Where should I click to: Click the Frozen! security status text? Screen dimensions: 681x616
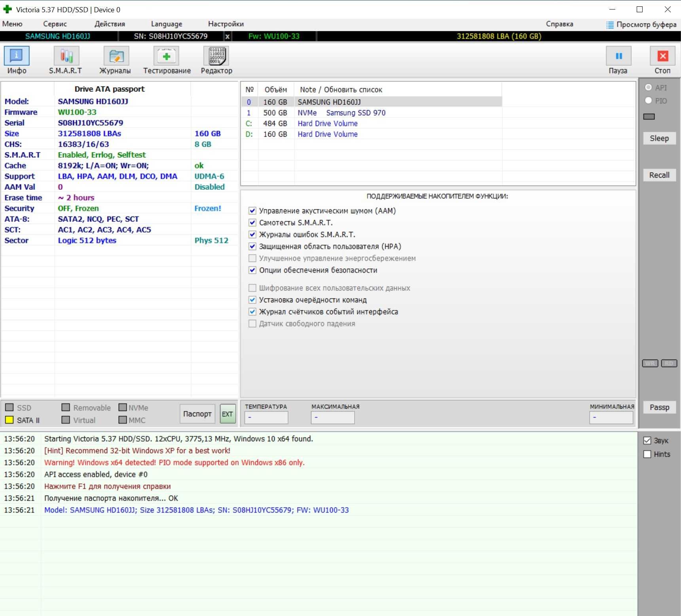[x=208, y=208]
